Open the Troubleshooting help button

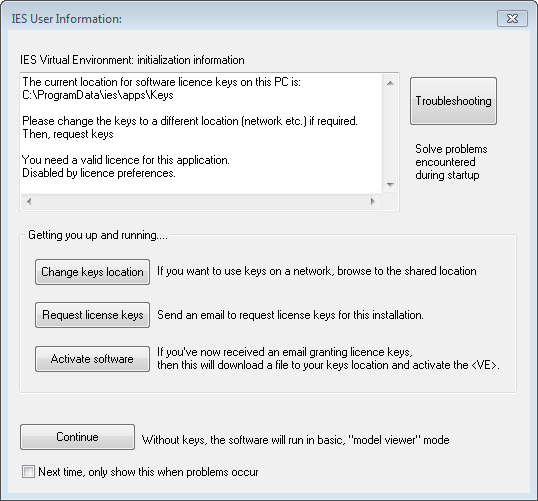point(453,101)
